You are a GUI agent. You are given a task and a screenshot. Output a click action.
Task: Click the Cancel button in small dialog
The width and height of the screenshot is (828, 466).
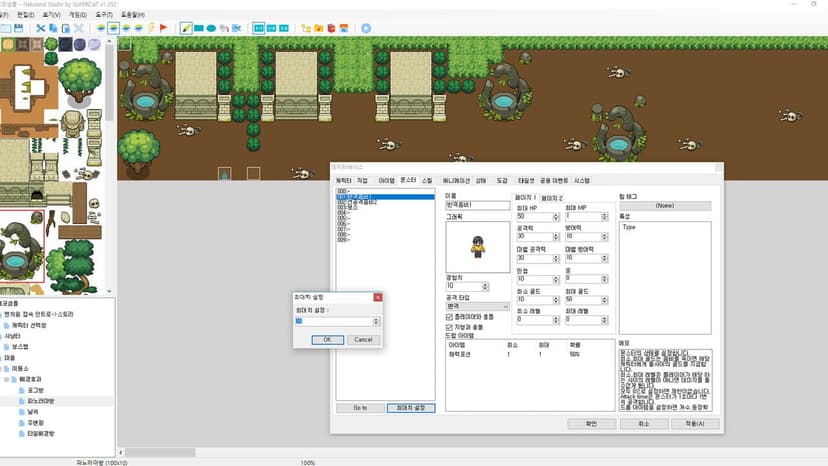(363, 340)
